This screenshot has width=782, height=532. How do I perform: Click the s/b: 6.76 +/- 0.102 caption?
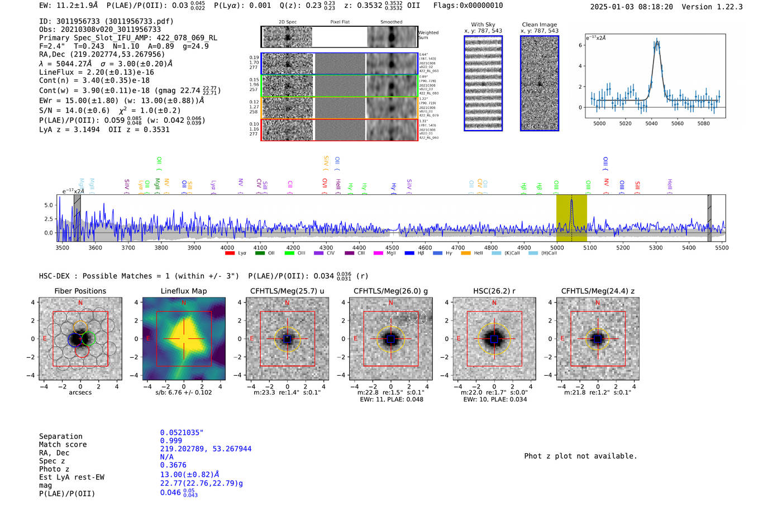pyautogui.click(x=184, y=392)
